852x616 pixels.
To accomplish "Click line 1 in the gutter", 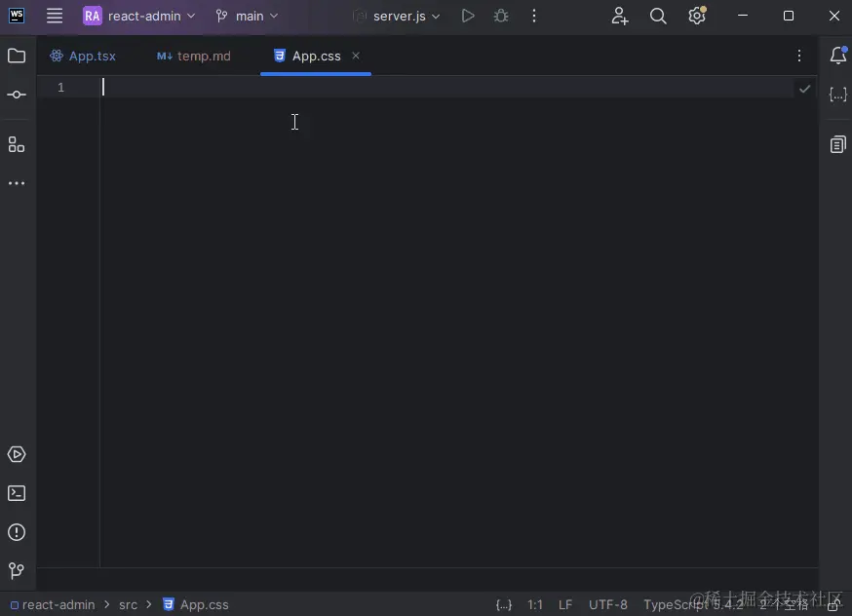I will (x=60, y=88).
